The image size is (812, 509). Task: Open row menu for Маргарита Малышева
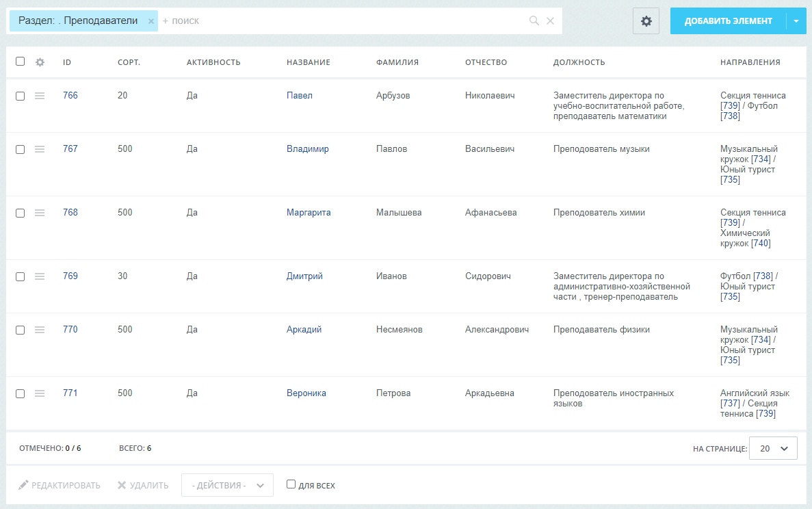(x=40, y=213)
